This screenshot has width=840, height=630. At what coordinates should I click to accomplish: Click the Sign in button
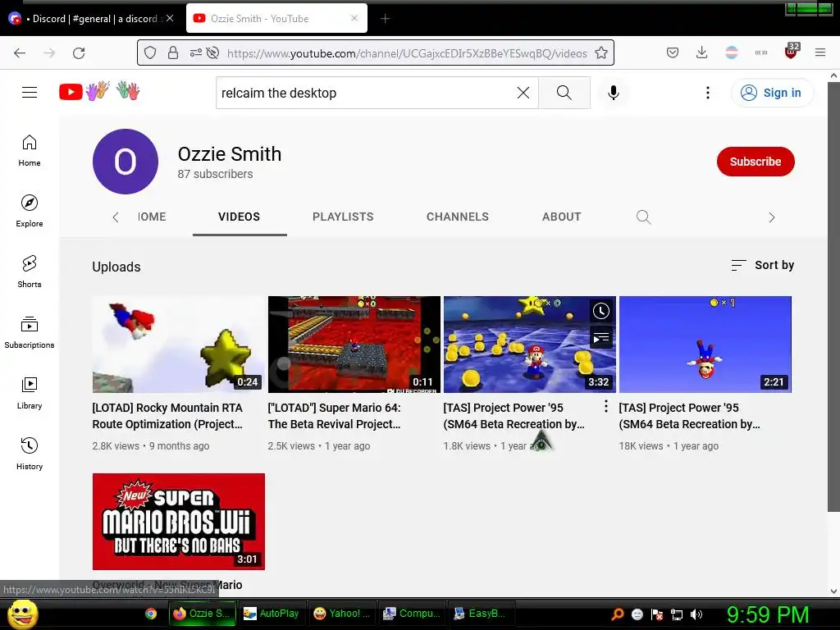point(772,93)
